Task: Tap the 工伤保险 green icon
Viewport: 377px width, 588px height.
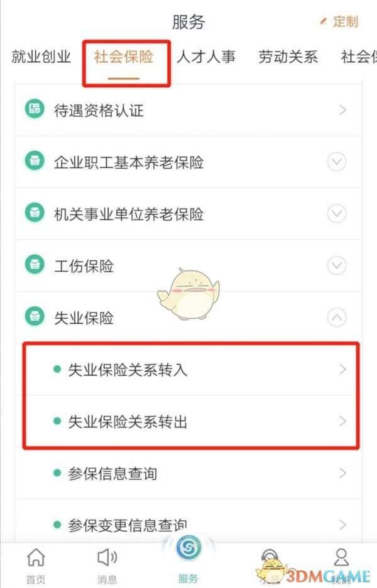Action: click(x=35, y=264)
